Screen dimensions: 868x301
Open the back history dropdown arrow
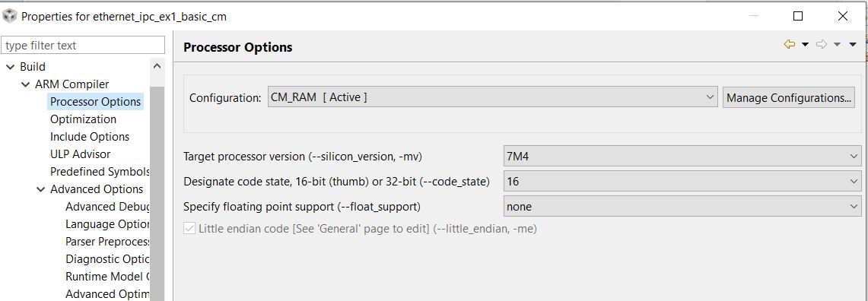[805, 45]
